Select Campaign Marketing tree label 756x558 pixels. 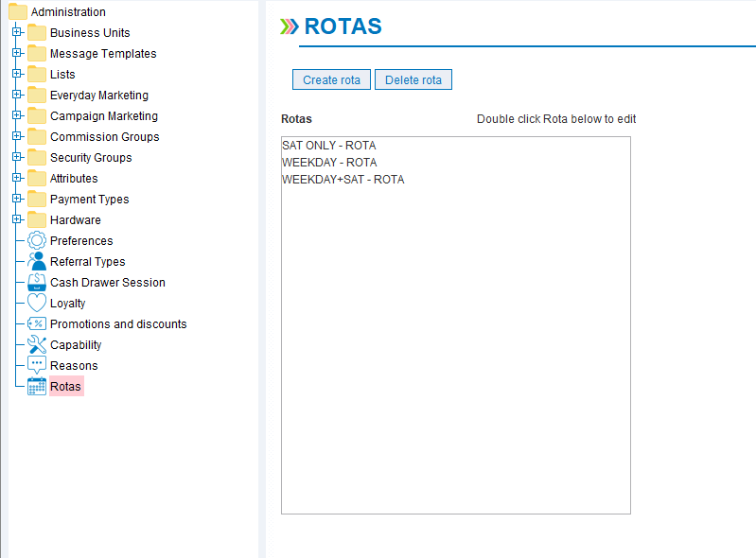104,115
